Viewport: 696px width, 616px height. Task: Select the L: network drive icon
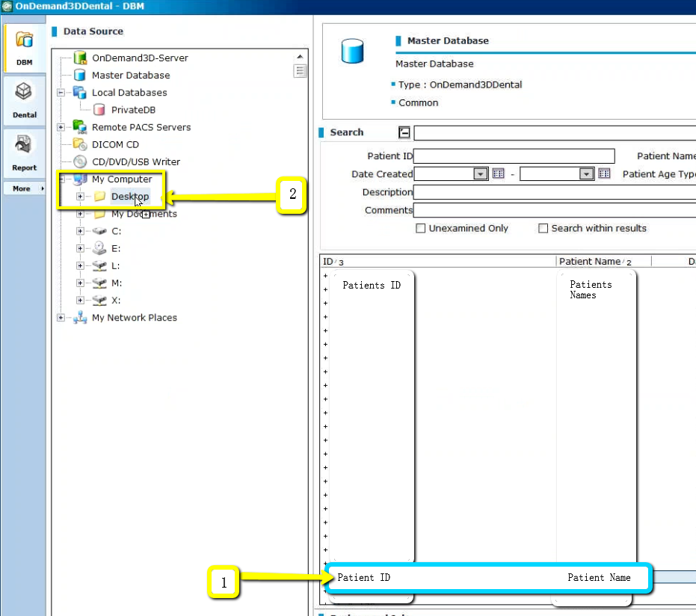click(99, 265)
